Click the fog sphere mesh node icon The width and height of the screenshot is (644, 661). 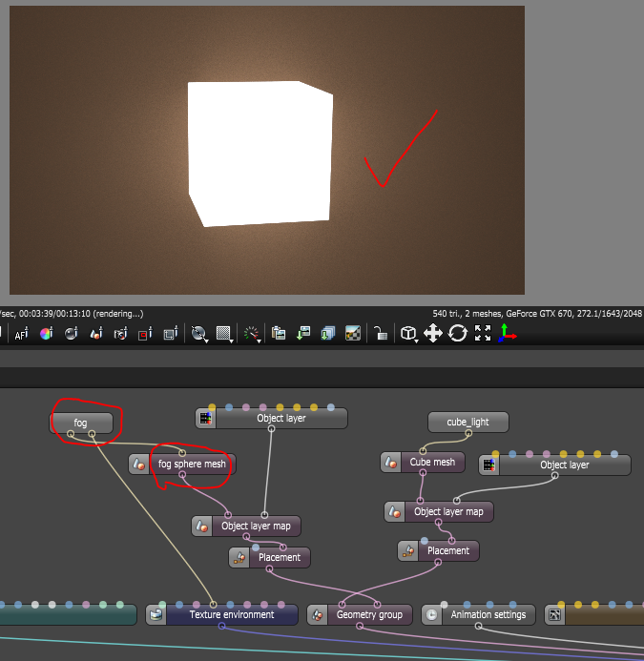[x=138, y=465]
